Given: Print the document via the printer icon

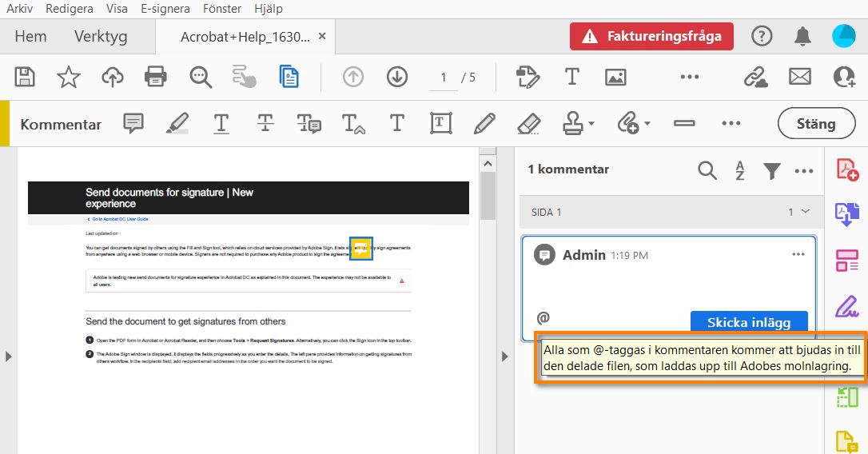Looking at the screenshot, I should 156,77.
